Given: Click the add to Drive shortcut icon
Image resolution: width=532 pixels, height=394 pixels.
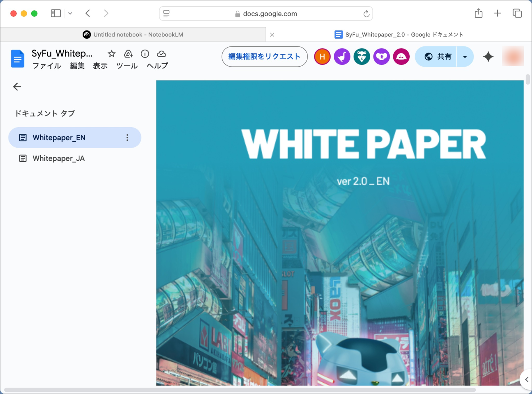Looking at the screenshot, I should point(128,54).
